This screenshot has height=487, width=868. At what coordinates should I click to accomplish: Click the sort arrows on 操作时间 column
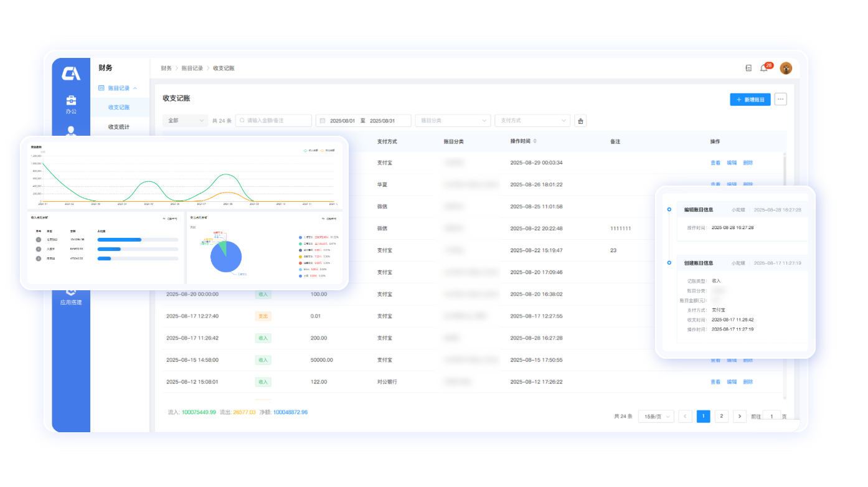pos(535,141)
